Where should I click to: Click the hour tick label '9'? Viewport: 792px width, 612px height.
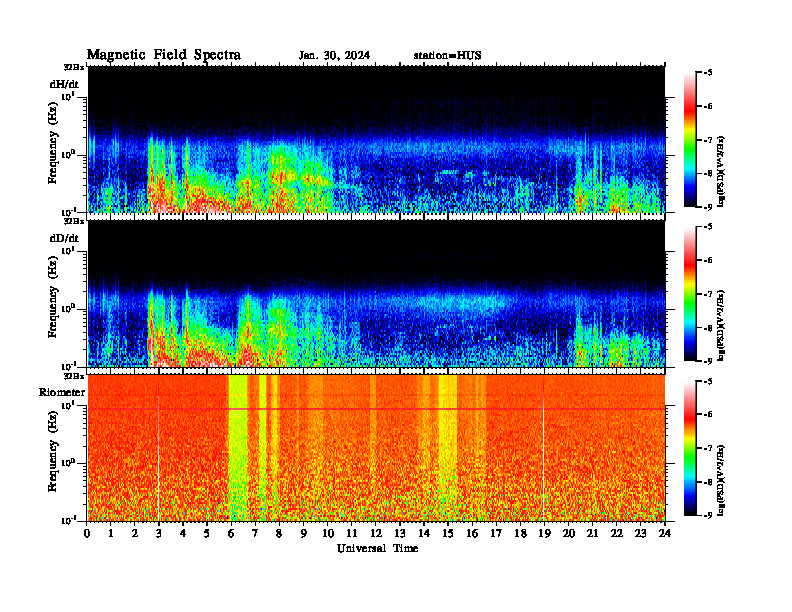pyautogui.click(x=304, y=534)
